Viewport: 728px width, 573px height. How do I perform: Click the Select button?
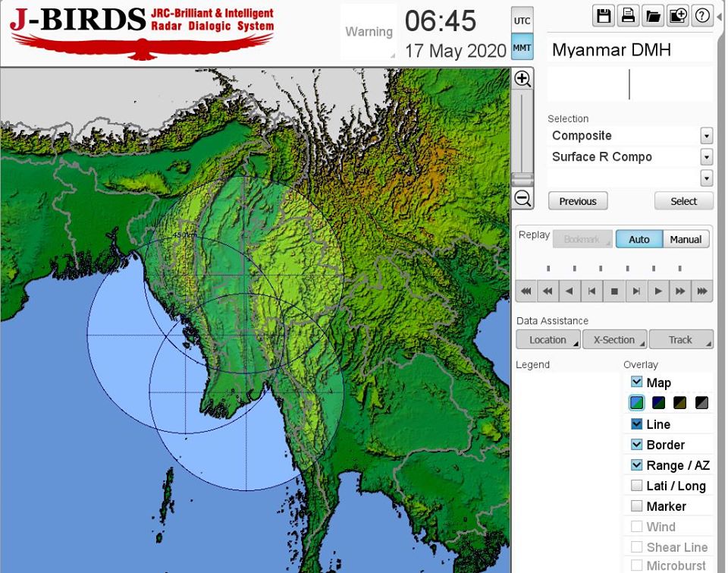683,201
